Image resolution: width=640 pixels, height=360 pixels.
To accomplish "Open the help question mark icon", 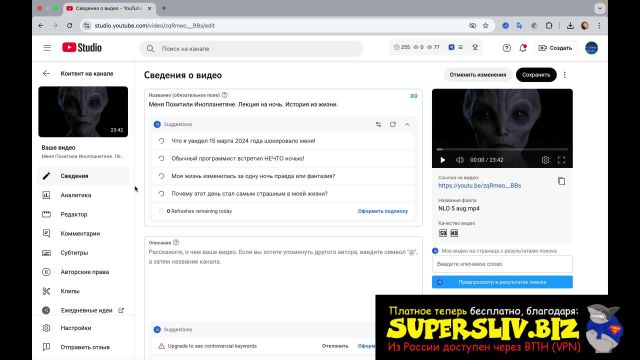I will point(507,48).
